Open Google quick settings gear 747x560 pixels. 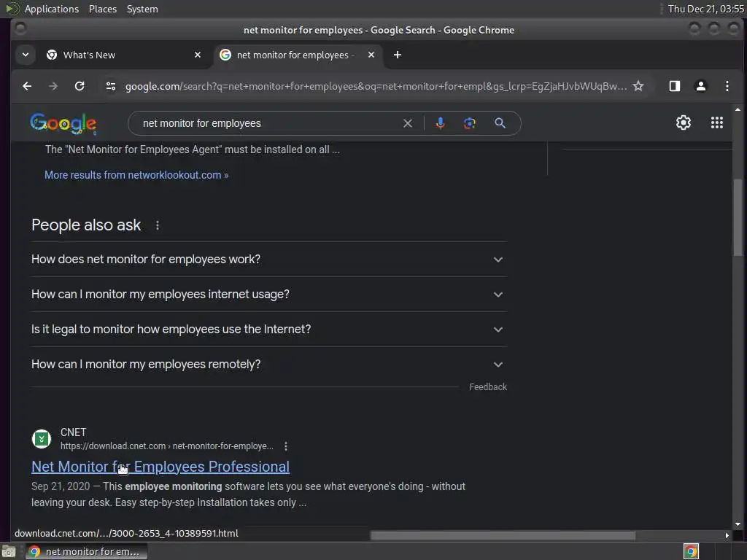(683, 122)
